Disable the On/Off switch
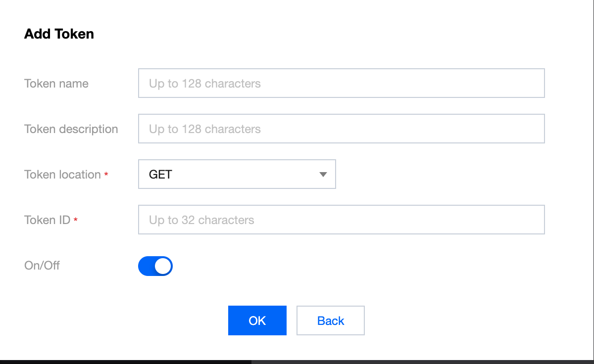594x364 pixels. (x=155, y=266)
